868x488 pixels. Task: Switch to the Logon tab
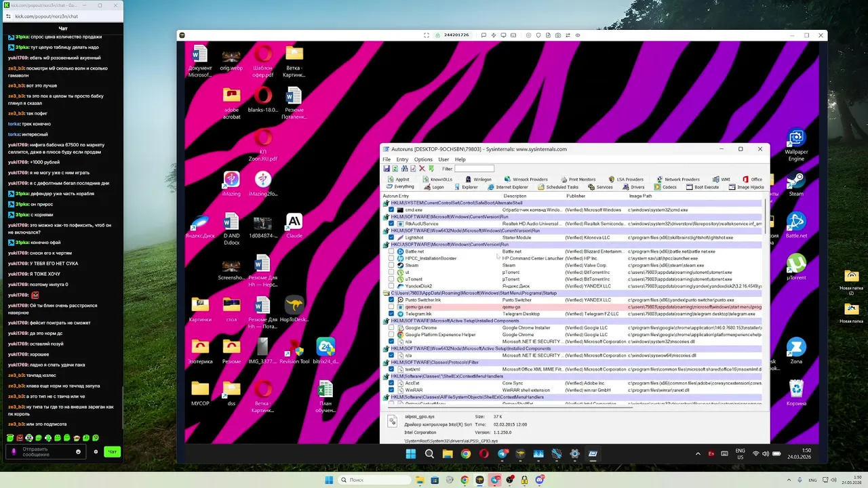pyautogui.click(x=433, y=187)
